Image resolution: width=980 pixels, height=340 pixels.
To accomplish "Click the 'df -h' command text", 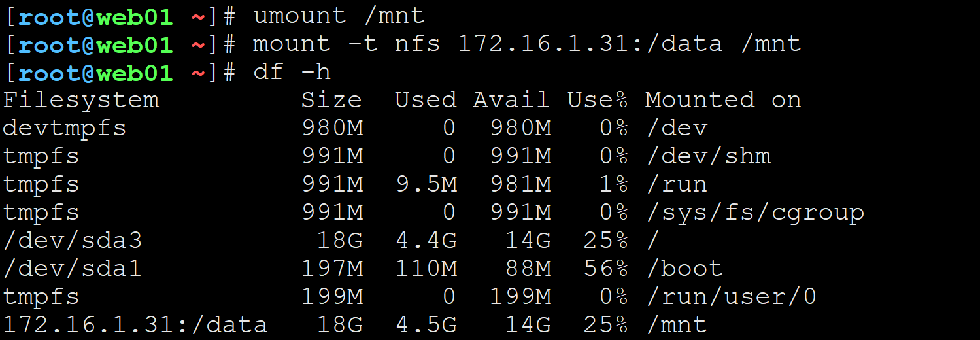I will 292,72.
